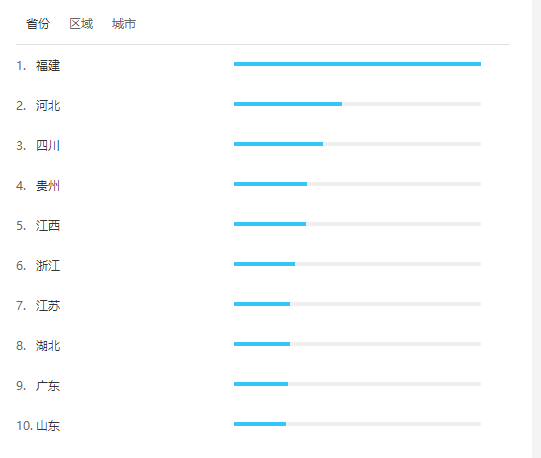Click the blue bar beside 山东
Viewport: 541px width, 458px height.
[x=260, y=424]
